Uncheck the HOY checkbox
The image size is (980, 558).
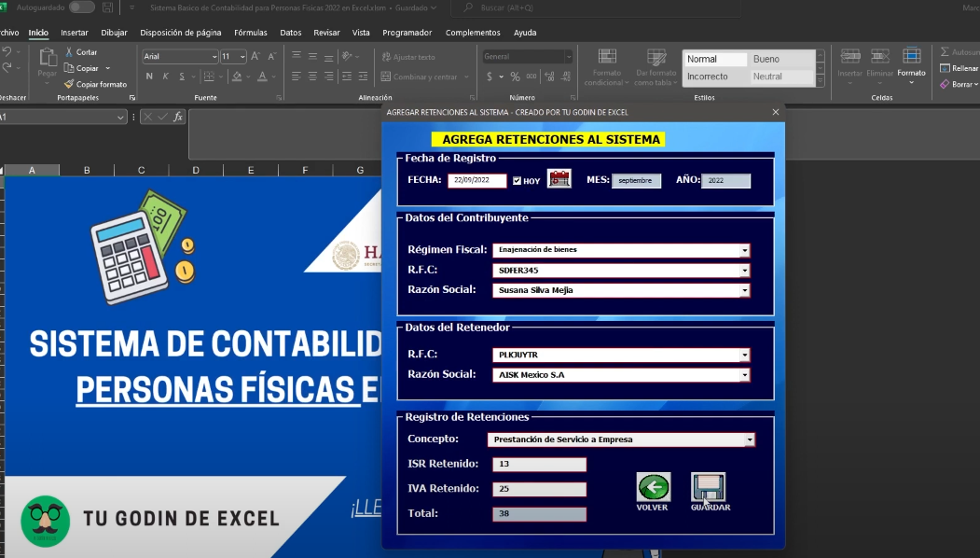pos(517,181)
